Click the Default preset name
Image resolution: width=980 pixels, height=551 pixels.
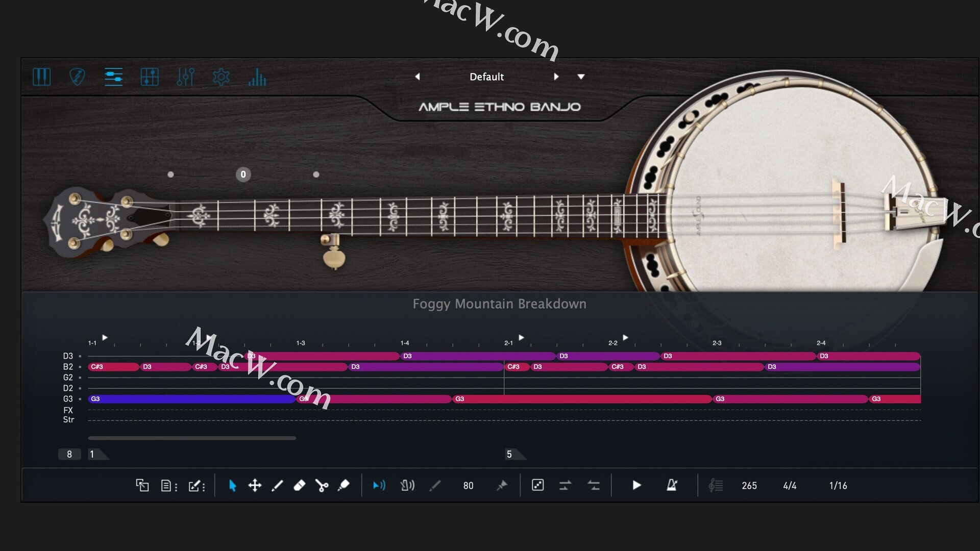click(x=486, y=77)
